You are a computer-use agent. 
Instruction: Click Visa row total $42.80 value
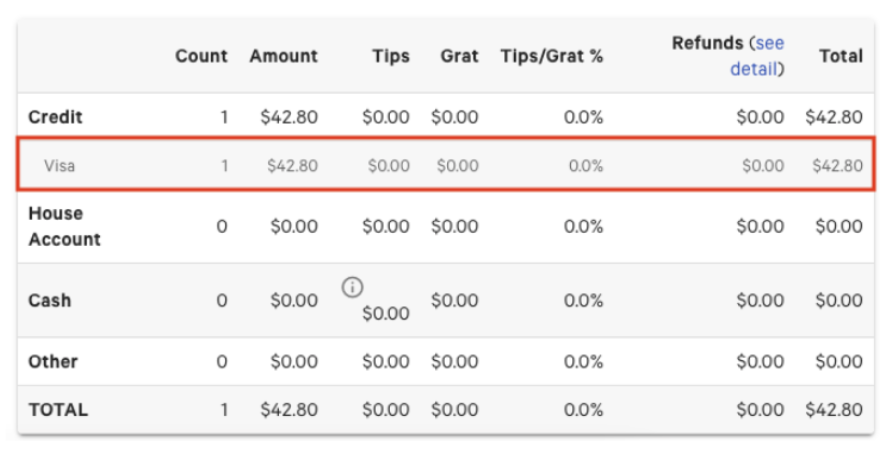pyautogui.click(x=837, y=166)
